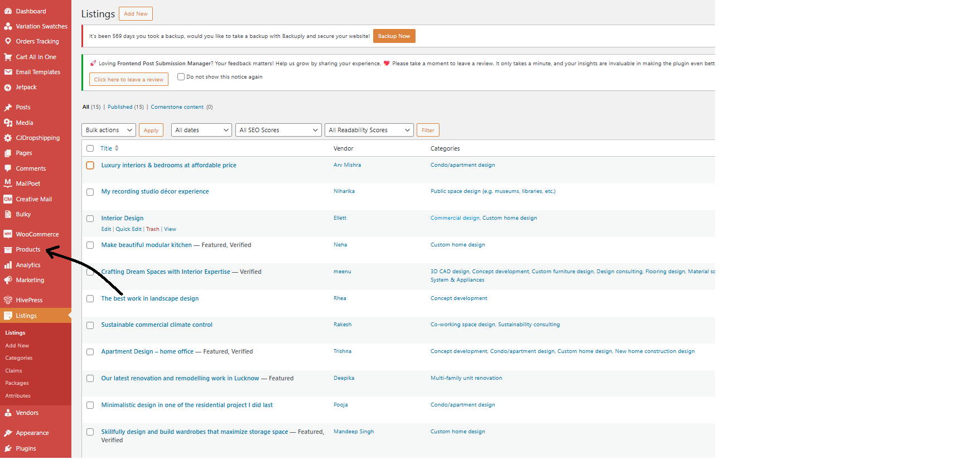Check the 'My recording studio décor experience' checkbox

90,192
